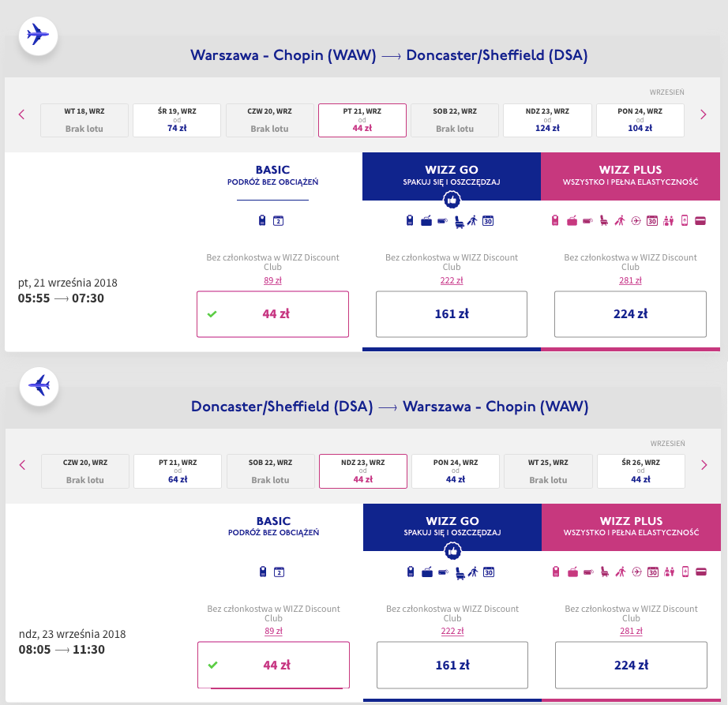Click outbound WIZZ PLUS credit card refund icon

pyautogui.click(x=700, y=221)
